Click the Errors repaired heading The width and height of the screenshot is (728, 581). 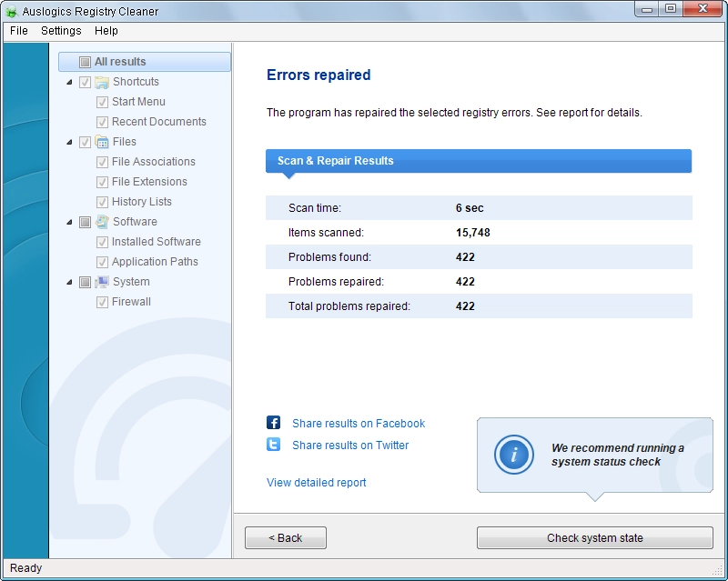318,75
